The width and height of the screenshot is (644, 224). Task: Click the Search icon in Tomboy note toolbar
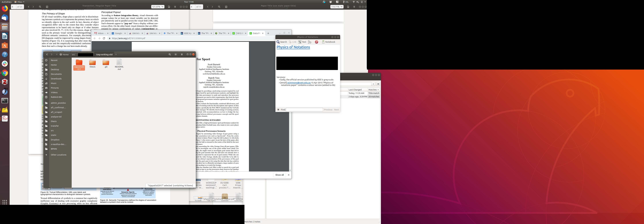281,42
